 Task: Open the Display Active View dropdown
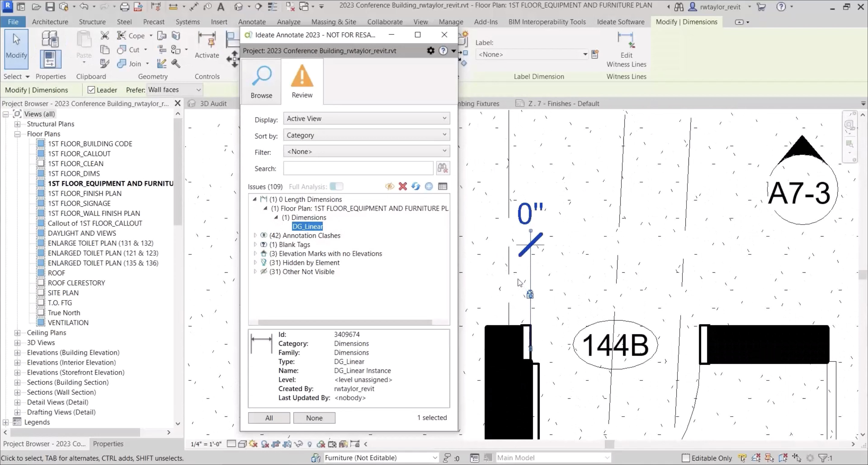366,119
